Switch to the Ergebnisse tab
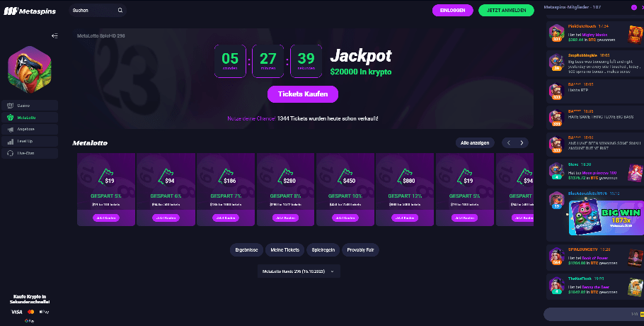The image size is (644, 326). coord(246,249)
